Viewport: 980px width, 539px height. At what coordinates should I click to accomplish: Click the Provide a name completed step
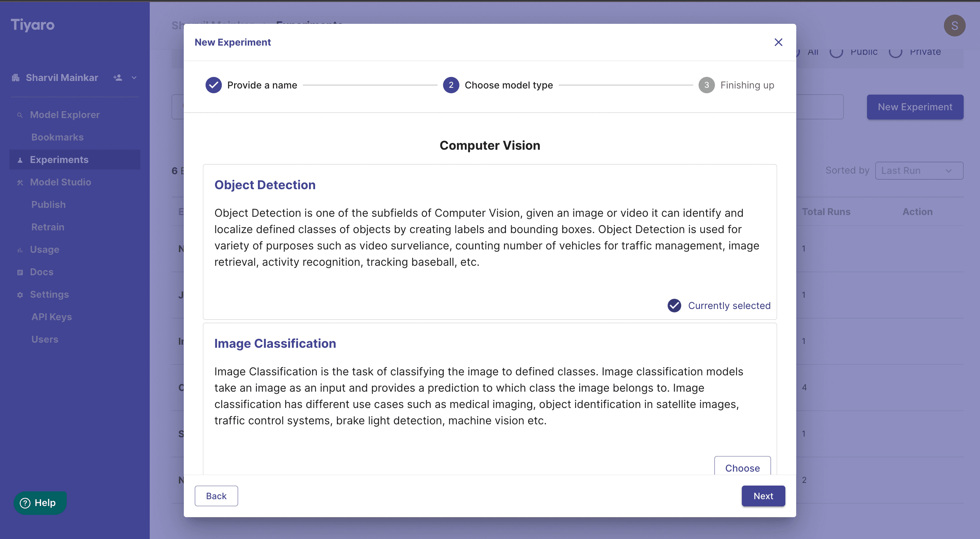pyautogui.click(x=251, y=85)
